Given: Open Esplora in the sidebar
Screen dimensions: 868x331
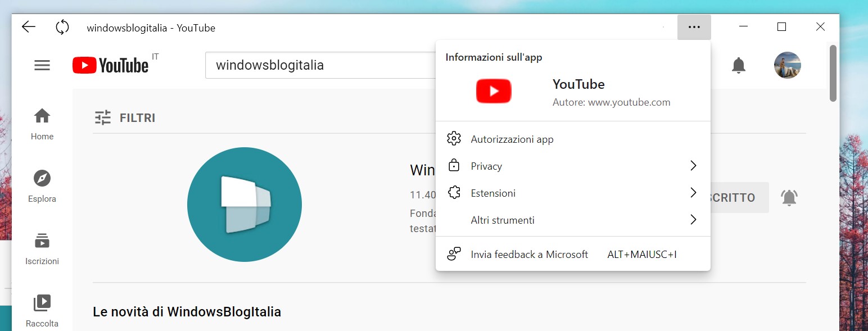Looking at the screenshot, I should click(x=42, y=187).
